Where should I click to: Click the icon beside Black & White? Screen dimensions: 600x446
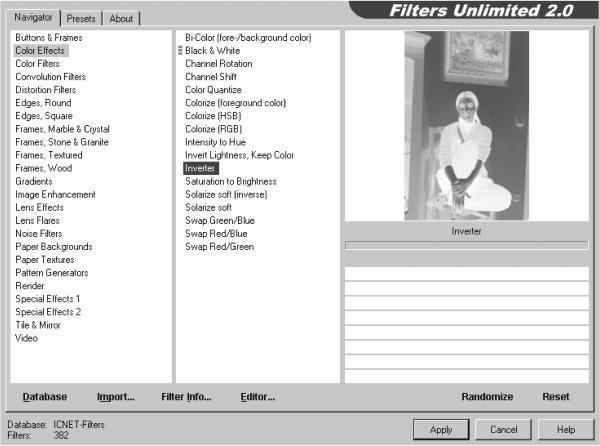(x=180, y=50)
